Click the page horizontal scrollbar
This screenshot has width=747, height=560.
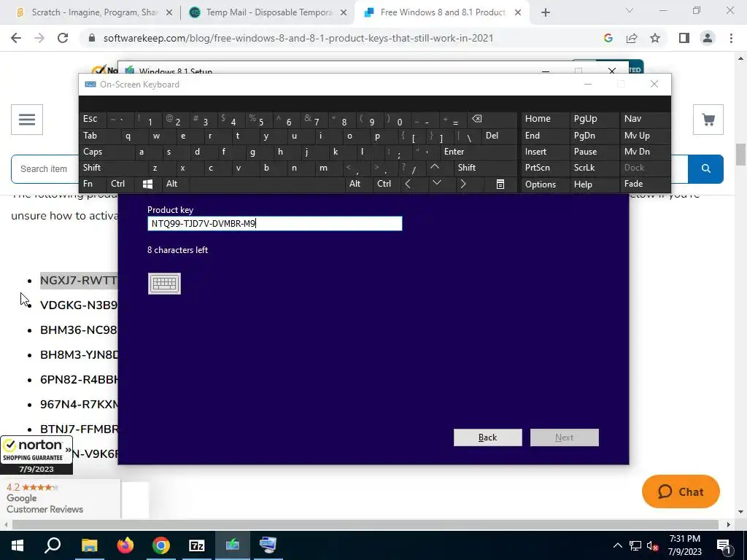click(x=365, y=524)
